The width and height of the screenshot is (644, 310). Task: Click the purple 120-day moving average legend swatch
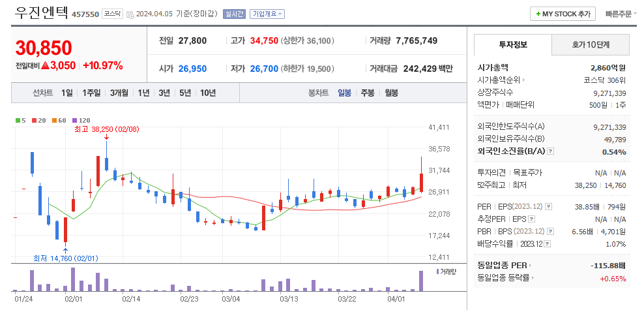[74, 121]
